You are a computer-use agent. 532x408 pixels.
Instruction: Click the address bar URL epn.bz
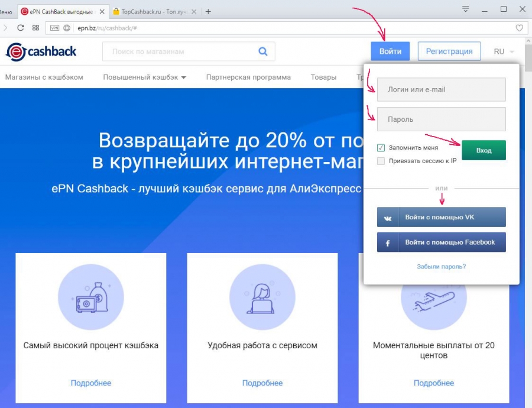(107, 28)
